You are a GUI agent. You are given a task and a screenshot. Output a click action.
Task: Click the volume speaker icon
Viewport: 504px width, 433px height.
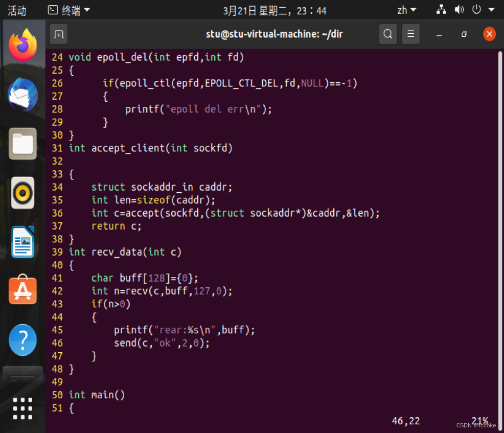click(459, 10)
